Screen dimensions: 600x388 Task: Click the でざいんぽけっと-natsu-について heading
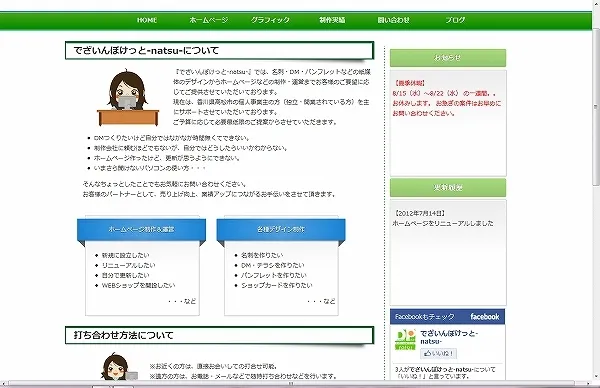pyautogui.click(x=146, y=50)
